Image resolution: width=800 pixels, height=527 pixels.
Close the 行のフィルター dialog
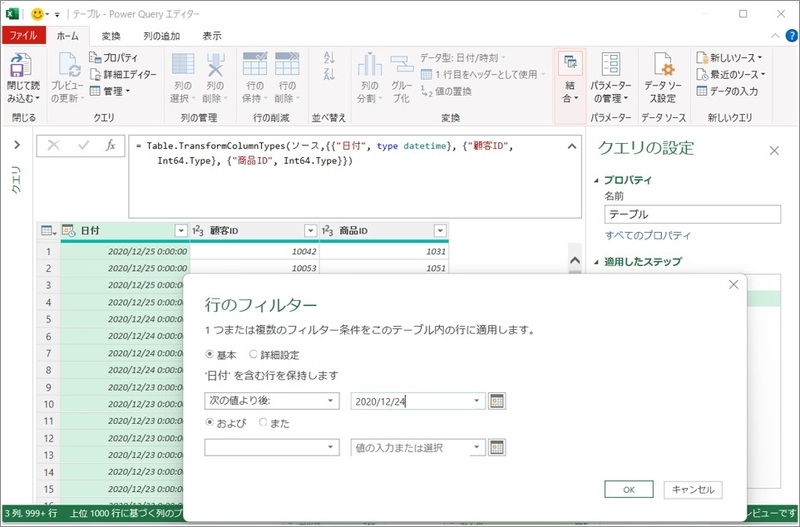[x=734, y=284]
